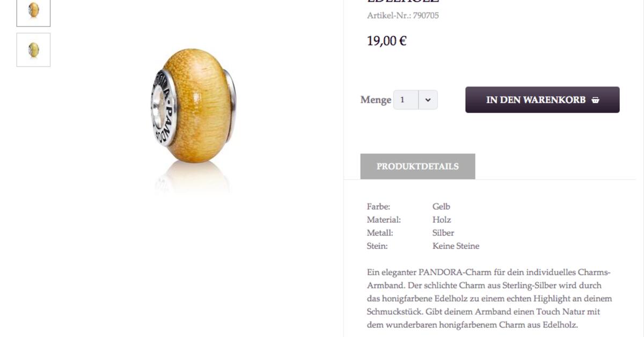The height and width of the screenshot is (337, 644).
Task: Select the Holz material value
Action: tap(442, 219)
